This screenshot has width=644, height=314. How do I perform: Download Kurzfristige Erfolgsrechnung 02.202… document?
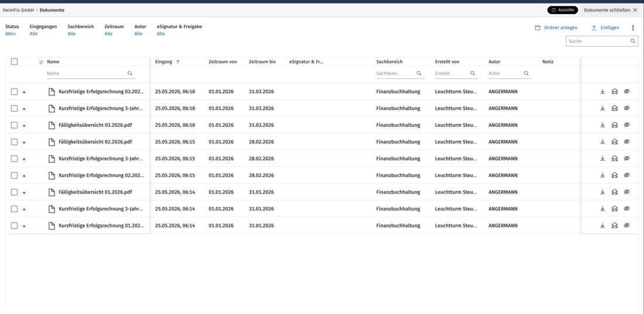click(x=602, y=175)
